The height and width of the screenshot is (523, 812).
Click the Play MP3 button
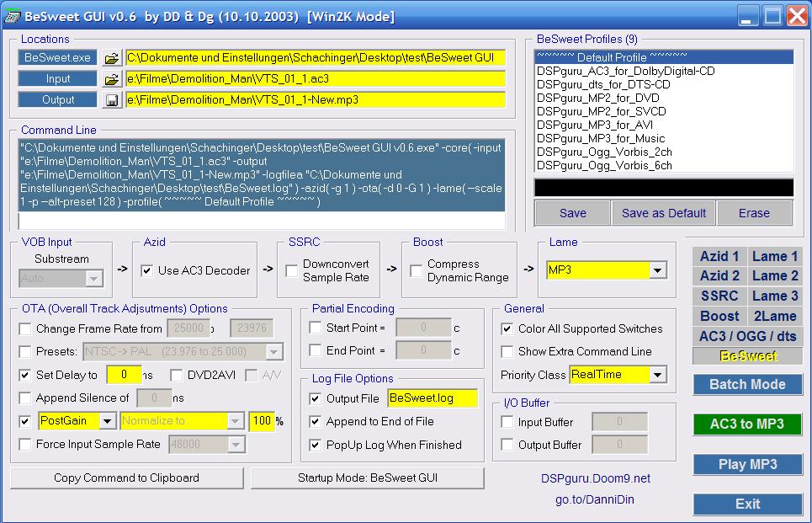[x=748, y=464]
